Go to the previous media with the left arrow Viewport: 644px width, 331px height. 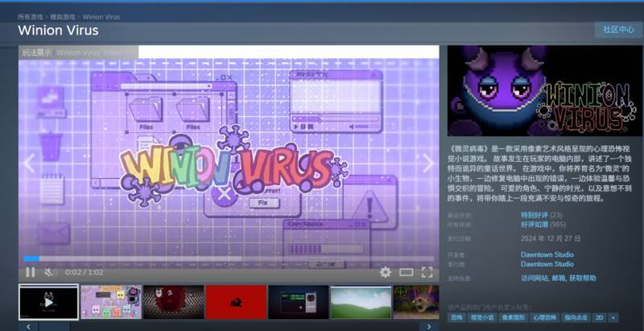click(x=29, y=163)
